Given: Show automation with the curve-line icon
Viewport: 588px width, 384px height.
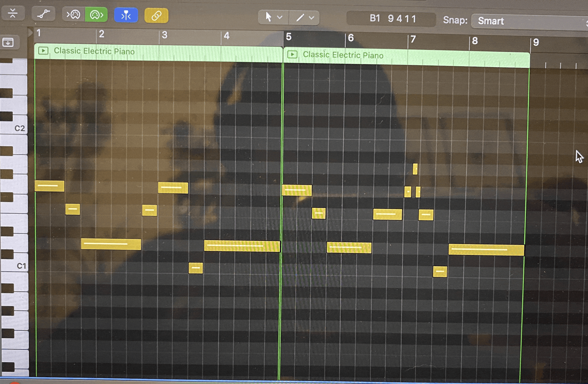Looking at the screenshot, I should pyautogui.click(x=43, y=14).
